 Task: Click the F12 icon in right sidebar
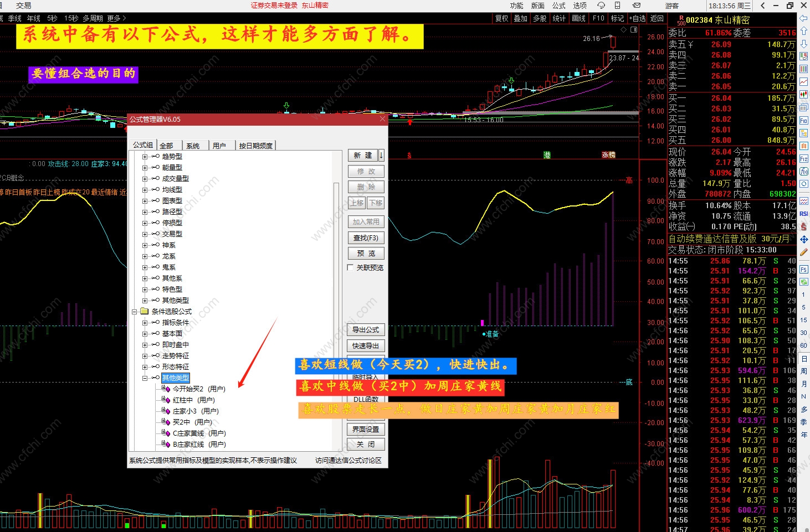click(804, 159)
